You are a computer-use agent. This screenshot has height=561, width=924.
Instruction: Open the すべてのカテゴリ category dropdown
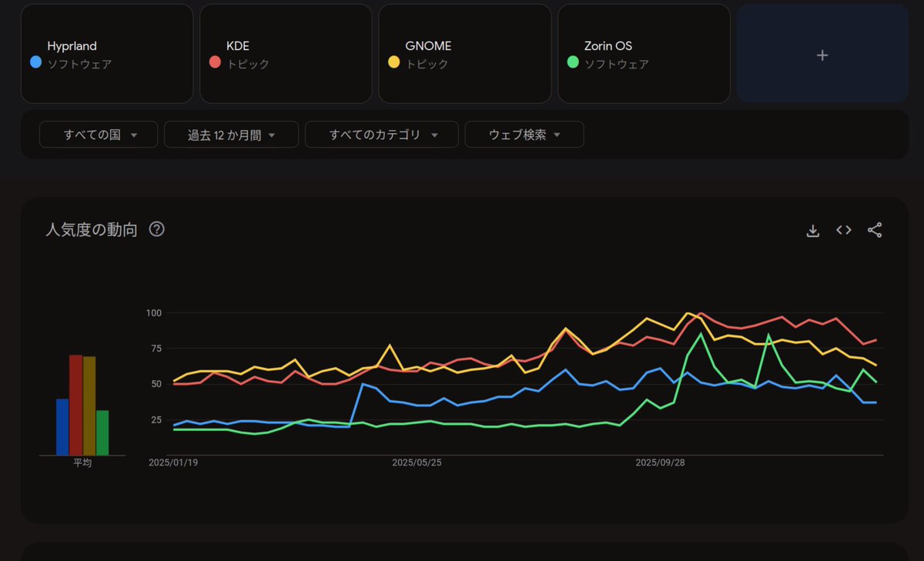click(x=382, y=135)
